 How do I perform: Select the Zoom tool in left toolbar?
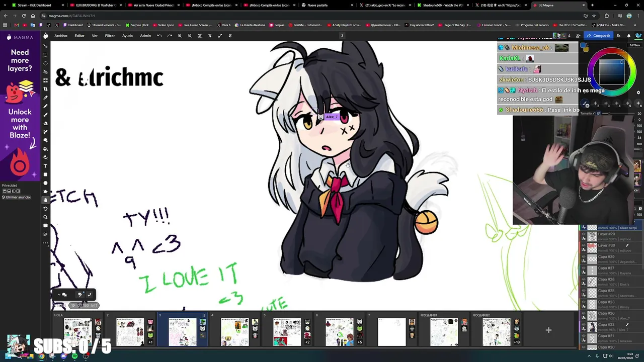coord(45,217)
